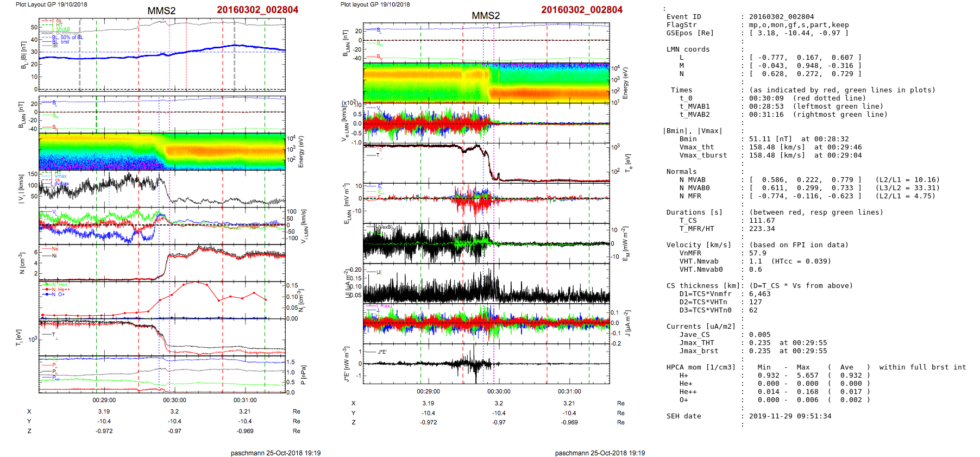This screenshot has height=457, width=980.
Task: Click the SEH date '2019-11-29 09:51:34'
Action: click(x=790, y=416)
